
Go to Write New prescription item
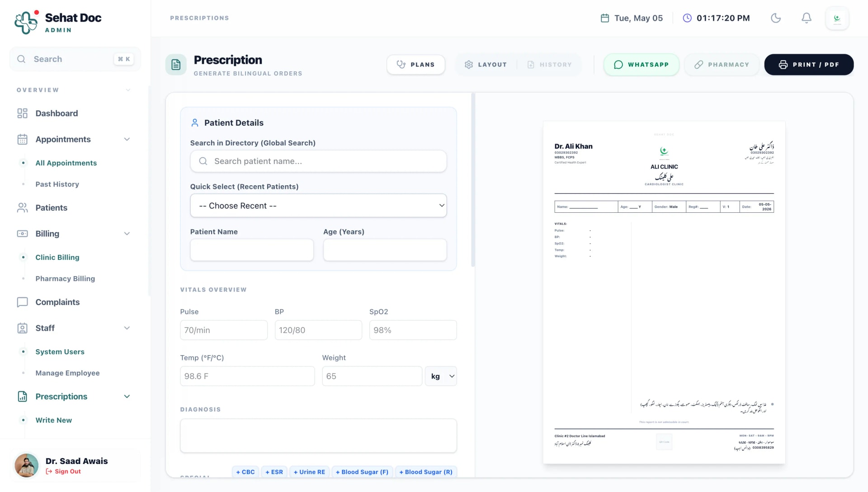tap(54, 420)
